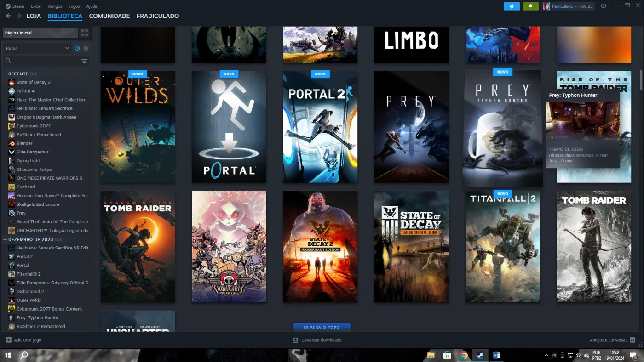Image resolution: width=644 pixels, height=362 pixels.
Task: Click the Dying Light icon in list
Action: tap(11, 161)
